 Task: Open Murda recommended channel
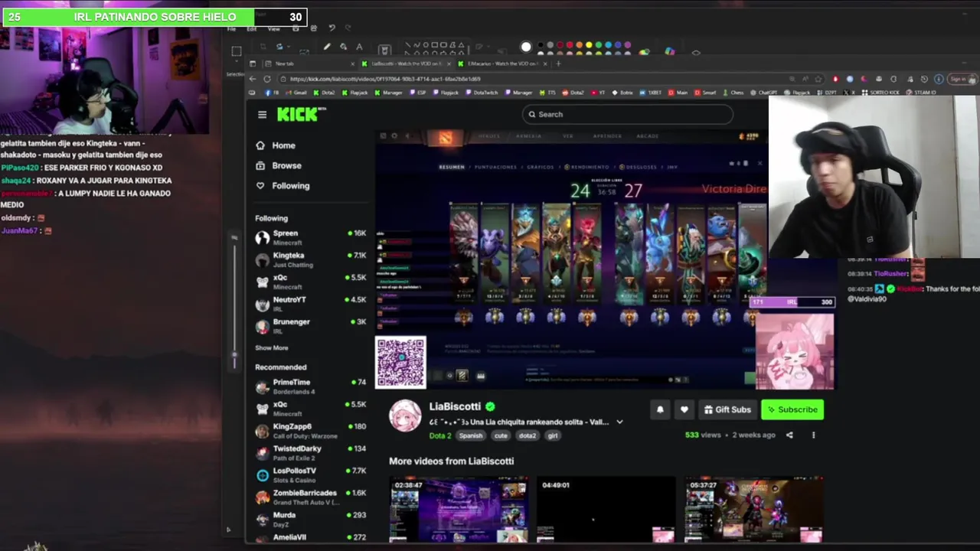310,520
